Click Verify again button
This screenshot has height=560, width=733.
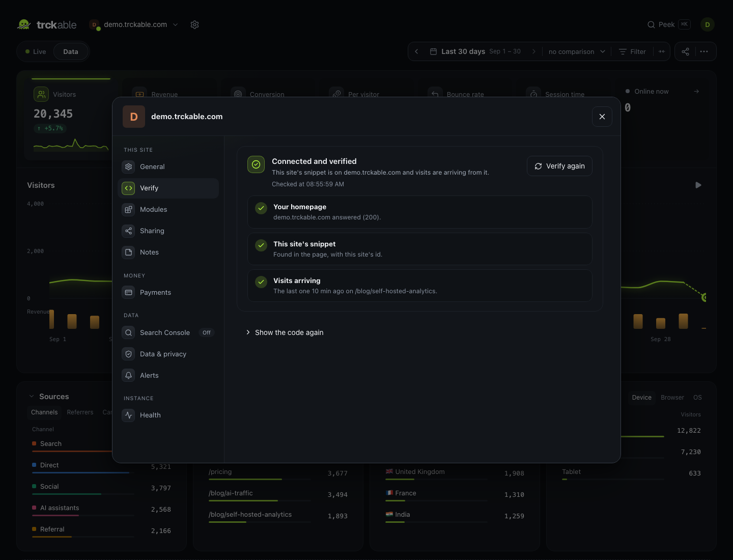(x=559, y=166)
